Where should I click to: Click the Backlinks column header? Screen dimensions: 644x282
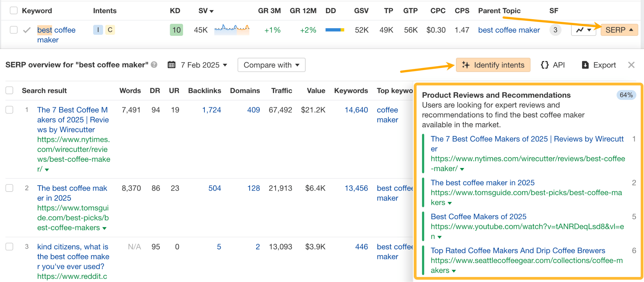[x=204, y=90]
